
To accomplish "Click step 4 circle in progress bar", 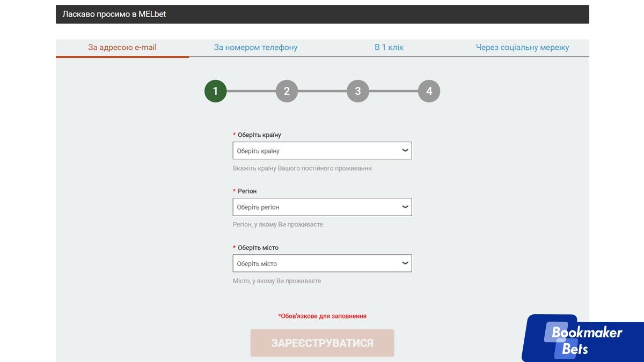I will point(429,91).
